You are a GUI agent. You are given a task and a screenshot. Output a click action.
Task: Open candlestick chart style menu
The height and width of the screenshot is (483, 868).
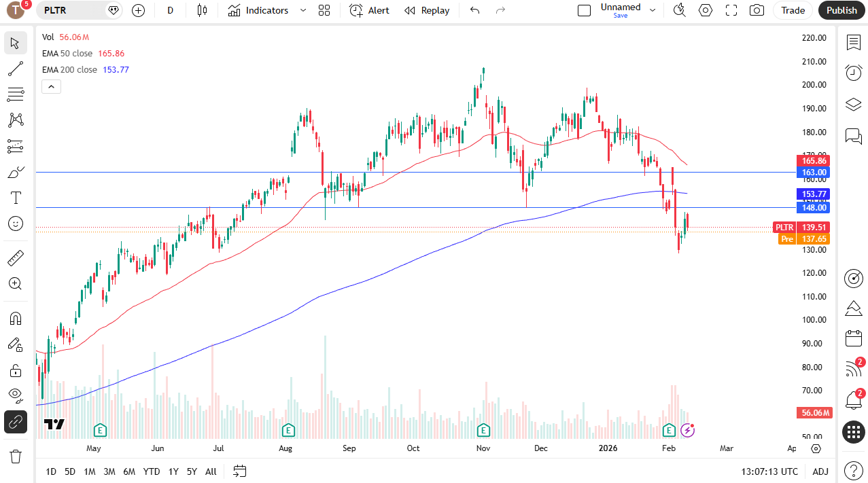tap(202, 10)
